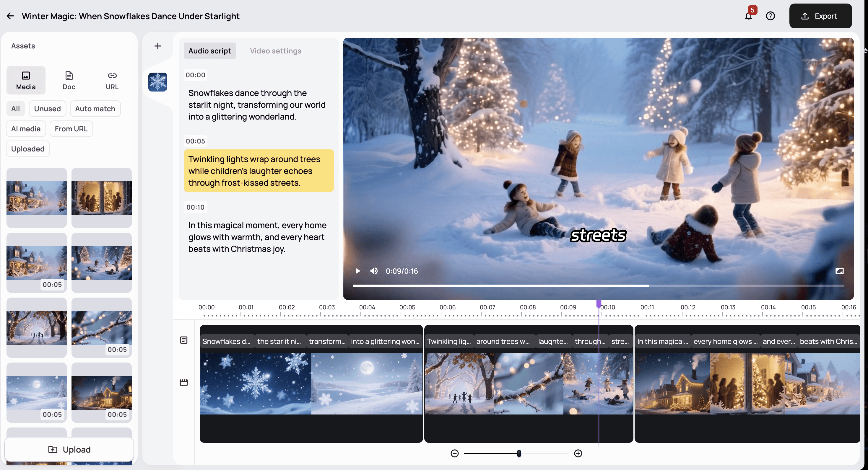868x470 pixels.
Task: Play the video preview
Action: pyautogui.click(x=358, y=271)
